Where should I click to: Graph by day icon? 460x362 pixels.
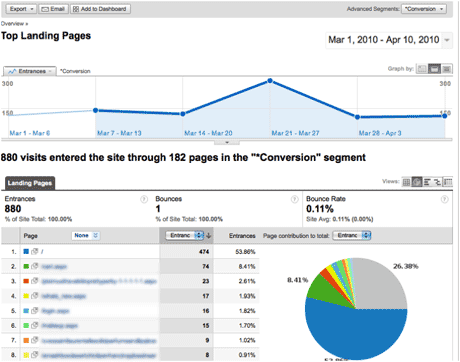422,69
